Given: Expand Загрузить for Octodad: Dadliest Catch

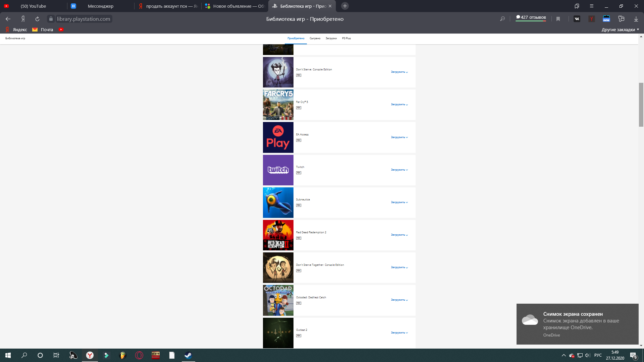Looking at the screenshot, I should coord(399,300).
